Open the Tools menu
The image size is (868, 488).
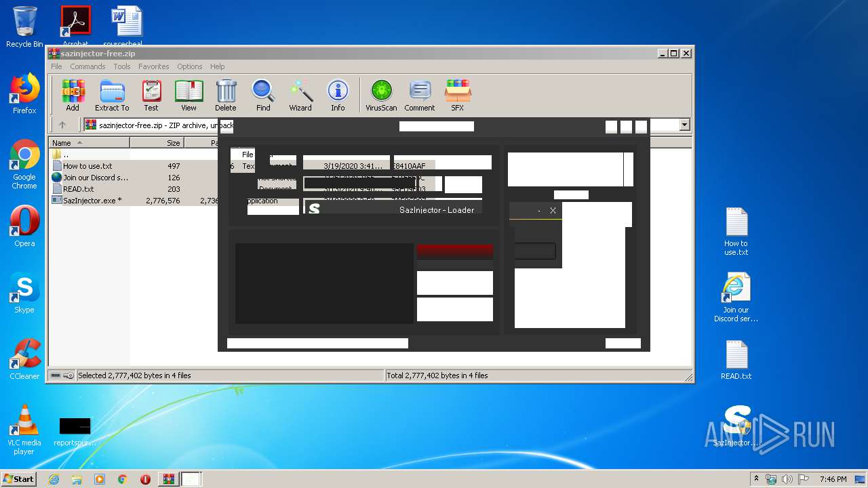click(122, 66)
